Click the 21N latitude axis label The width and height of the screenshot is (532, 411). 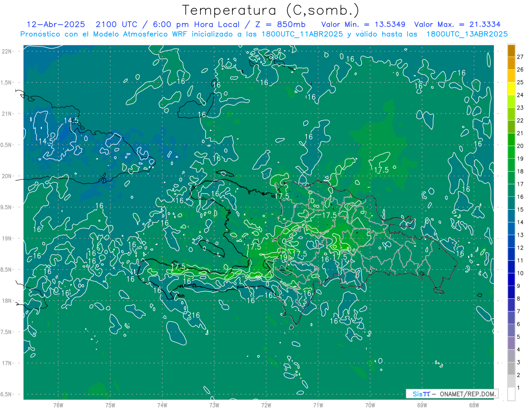click(8, 114)
